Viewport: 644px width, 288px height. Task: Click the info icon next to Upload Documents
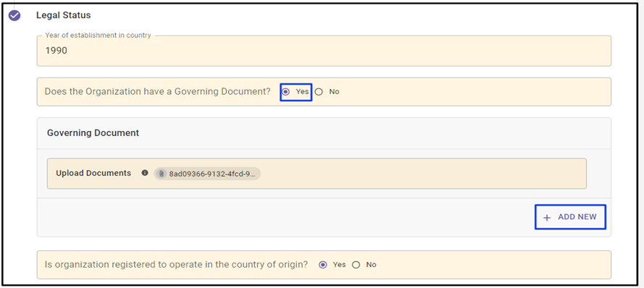coord(145,173)
